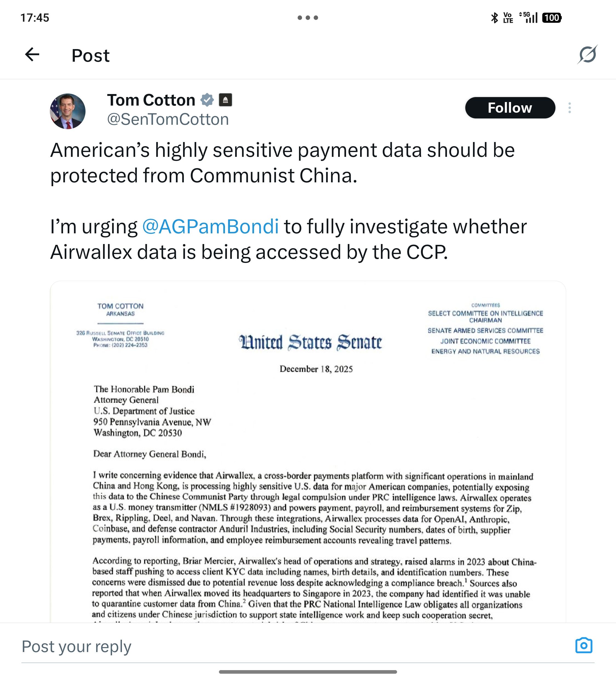This screenshot has height=680, width=616.
Task: Click the Follow button
Action: click(510, 108)
